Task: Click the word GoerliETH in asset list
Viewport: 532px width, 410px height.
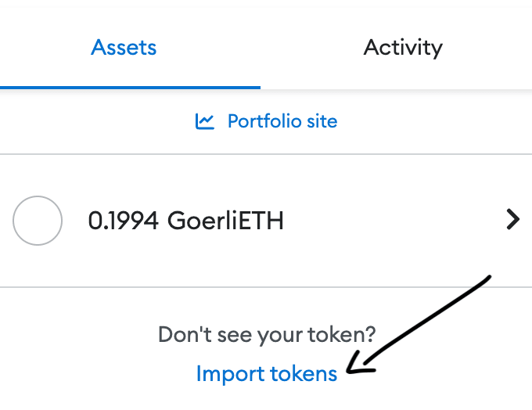Action: [225, 221]
